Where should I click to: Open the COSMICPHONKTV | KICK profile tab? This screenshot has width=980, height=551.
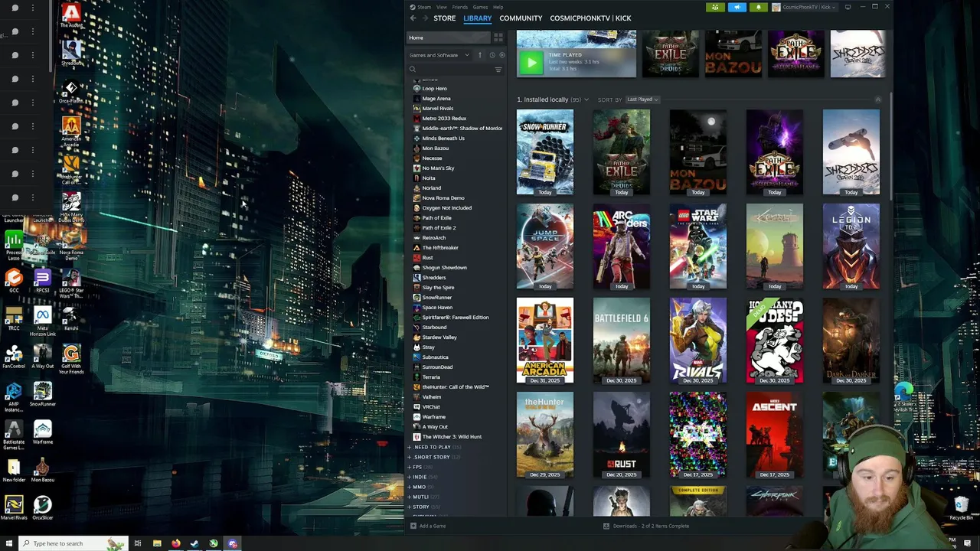pyautogui.click(x=590, y=18)
